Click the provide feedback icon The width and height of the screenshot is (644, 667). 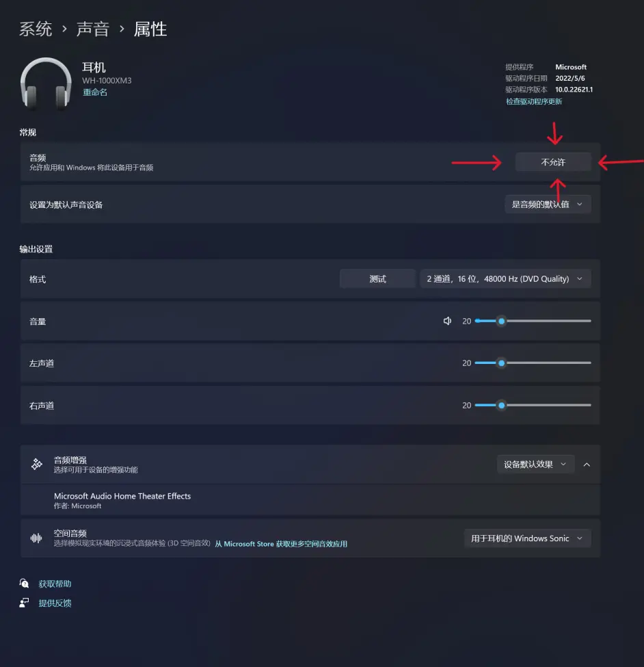24,603
